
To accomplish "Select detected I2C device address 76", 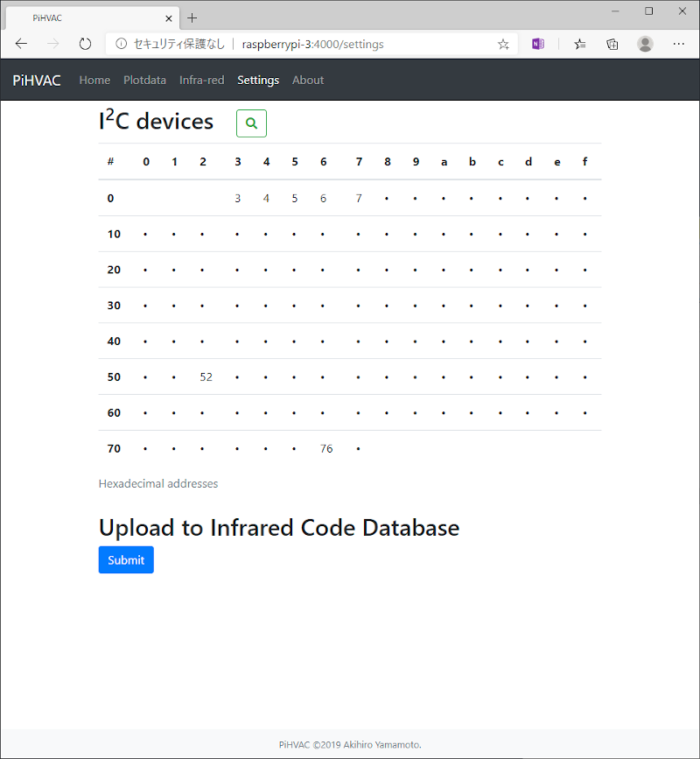I will (x=326, y=449).
